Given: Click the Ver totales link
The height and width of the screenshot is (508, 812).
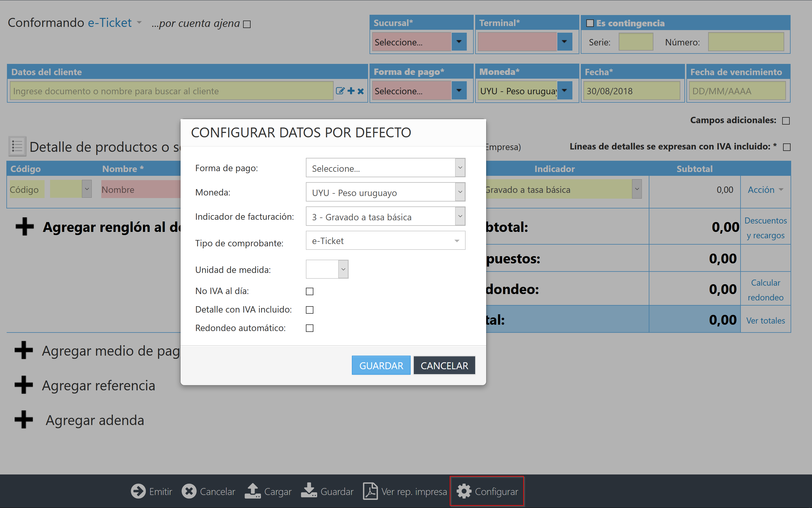Looking at the screenshot, I should [765, 320].
